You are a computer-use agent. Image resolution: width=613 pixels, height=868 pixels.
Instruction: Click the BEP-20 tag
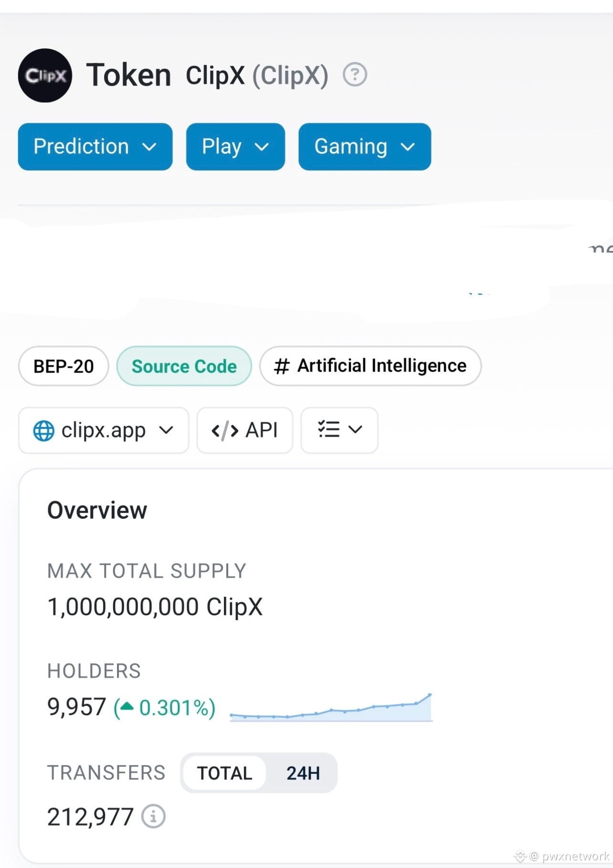click(63, 366)
